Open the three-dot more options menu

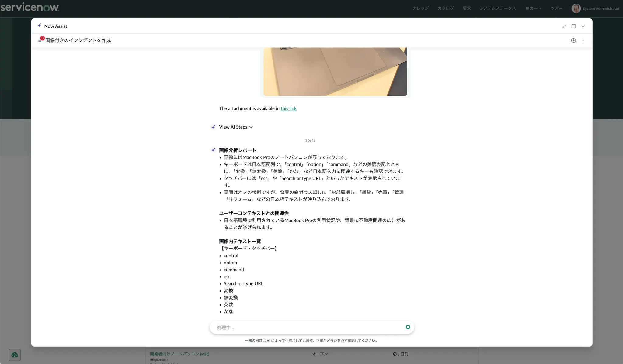pyautogui.click(x=583, y=40)
